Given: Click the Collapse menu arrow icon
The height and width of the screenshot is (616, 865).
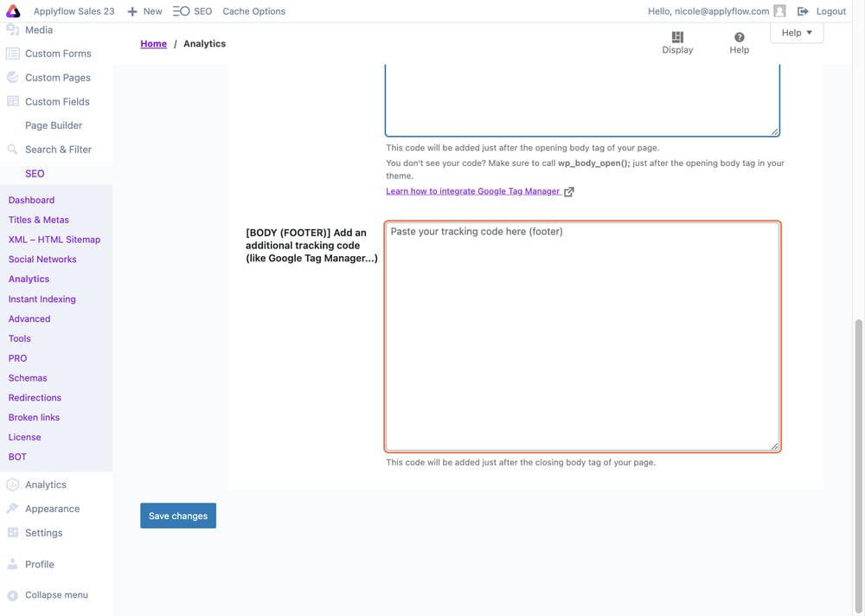Looking at the screenshot, I should (12, 595).
